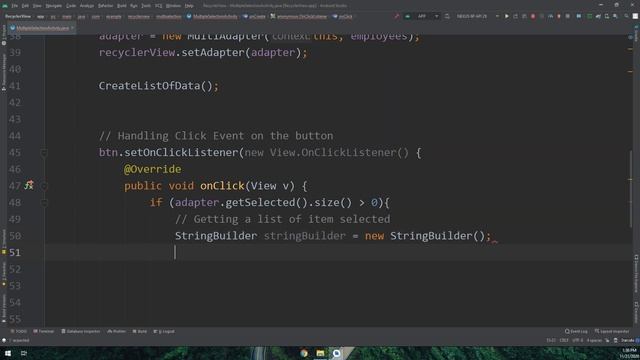Collapse the onClick method fold at line 47

[x=44, y=186]
